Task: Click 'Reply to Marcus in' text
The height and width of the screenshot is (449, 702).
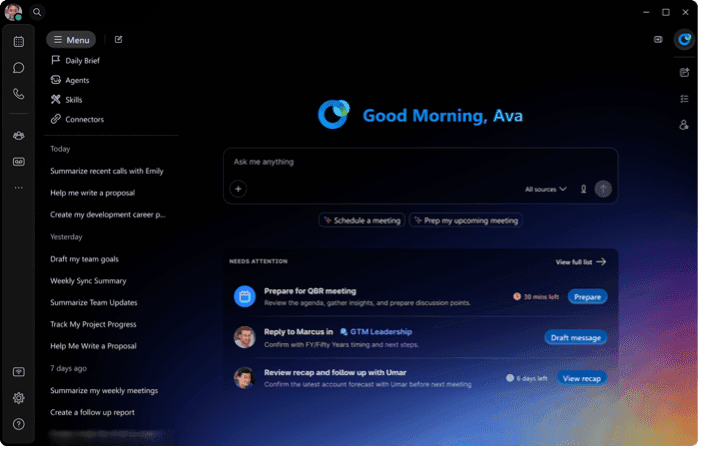Action: point(299,332)
